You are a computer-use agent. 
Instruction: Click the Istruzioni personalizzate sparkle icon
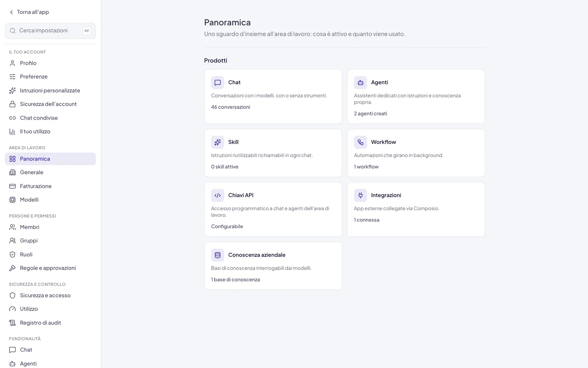click(x=12, y=91)
